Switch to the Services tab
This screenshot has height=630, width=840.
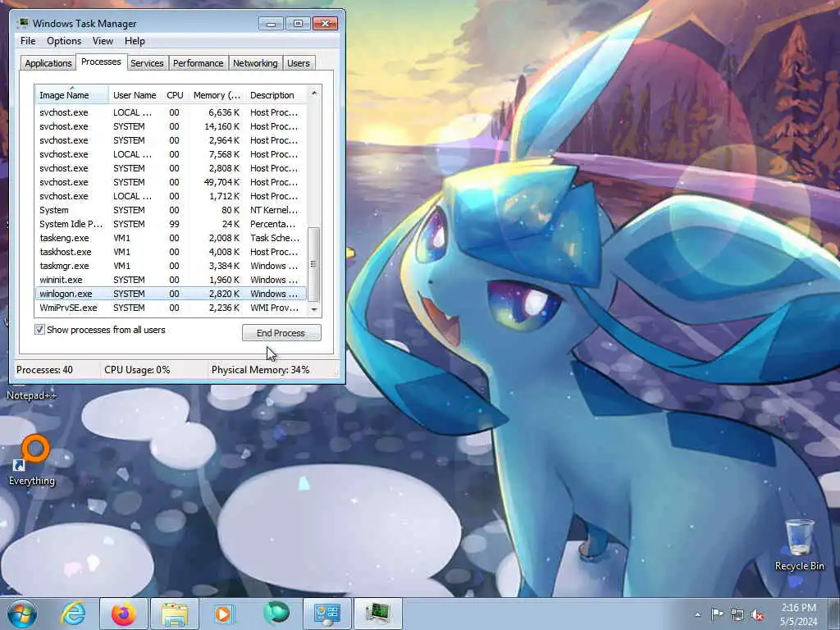[147, 62]
